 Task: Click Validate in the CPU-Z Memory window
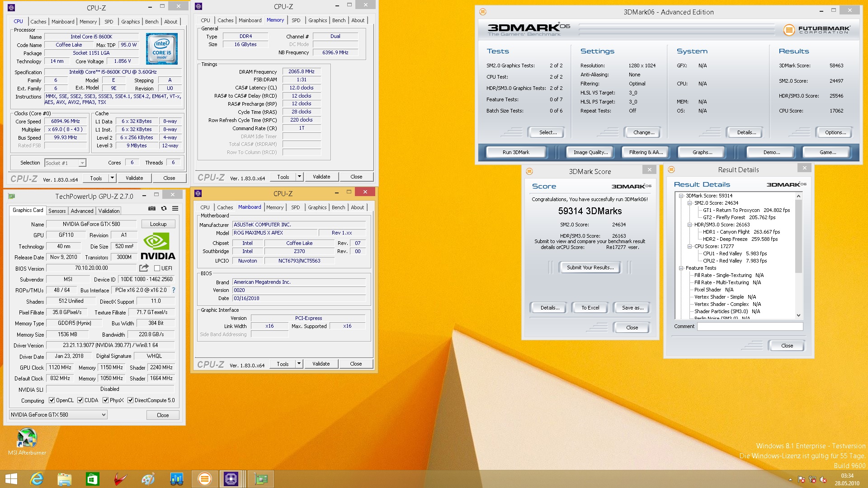321,177
